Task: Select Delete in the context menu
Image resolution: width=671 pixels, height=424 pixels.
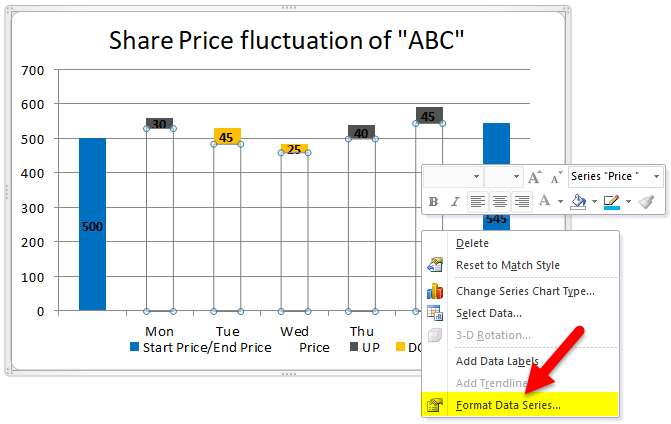Action: pyautogui.click(x=472, y=243)
